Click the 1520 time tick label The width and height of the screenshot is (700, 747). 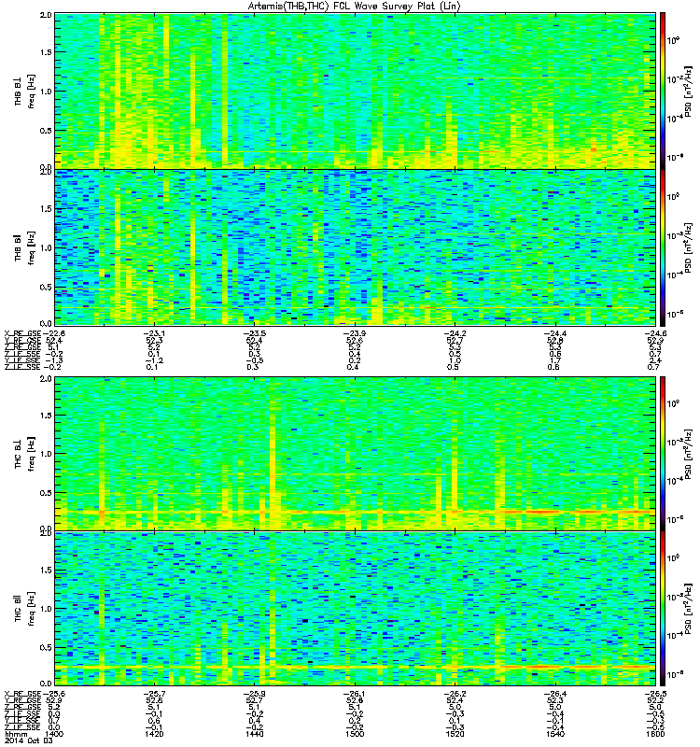pyautogui.click(x=455, y=734)
